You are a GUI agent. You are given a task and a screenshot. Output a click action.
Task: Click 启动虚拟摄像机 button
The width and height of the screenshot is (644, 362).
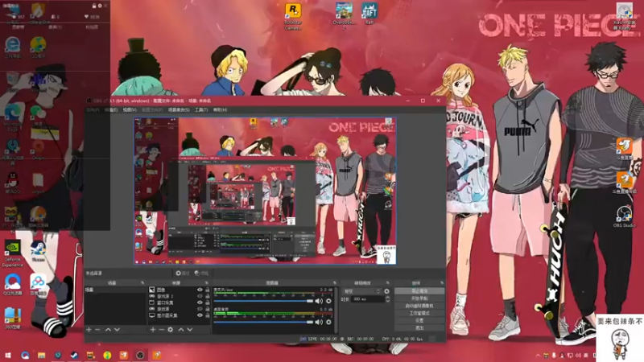[419, 306]
